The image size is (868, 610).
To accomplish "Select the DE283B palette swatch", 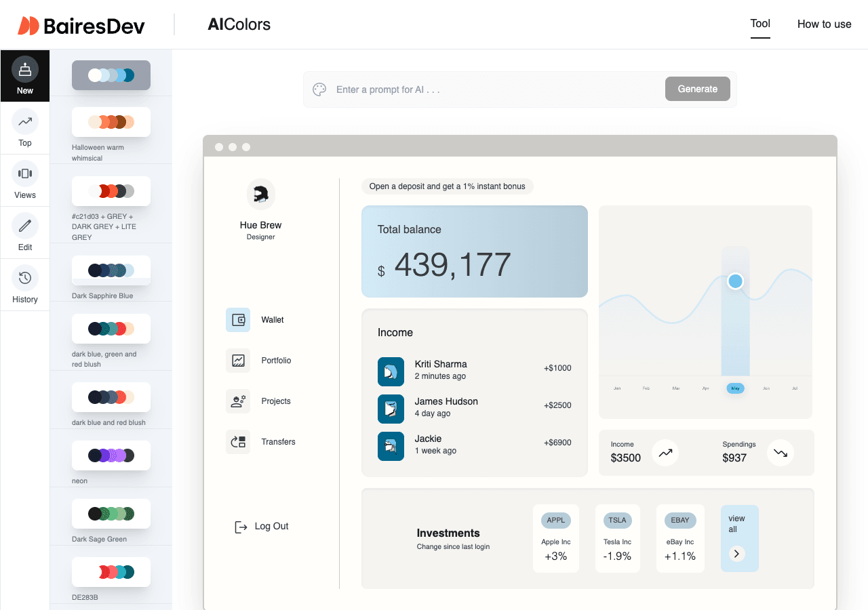I will pos(111,572).
